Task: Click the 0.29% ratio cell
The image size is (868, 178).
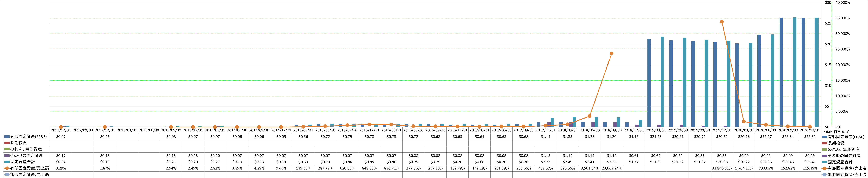Action: tap(61, 168)
